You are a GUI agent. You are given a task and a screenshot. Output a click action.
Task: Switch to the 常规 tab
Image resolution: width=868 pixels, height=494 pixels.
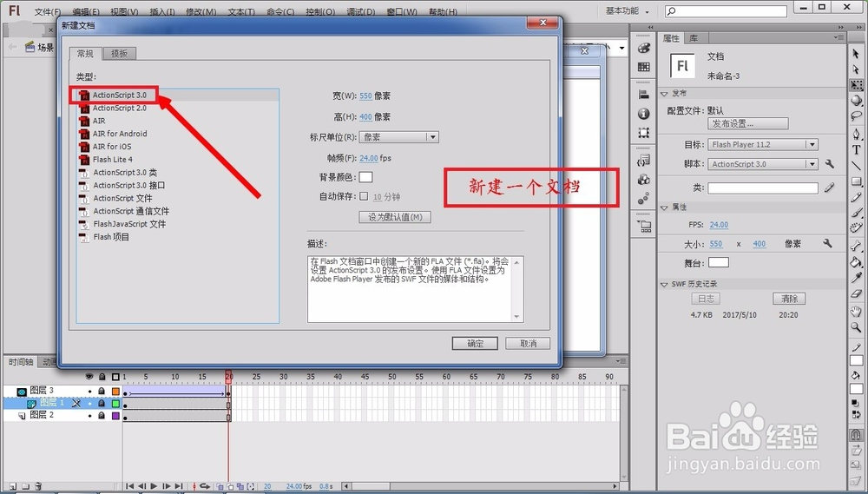[x=85, y=53]
